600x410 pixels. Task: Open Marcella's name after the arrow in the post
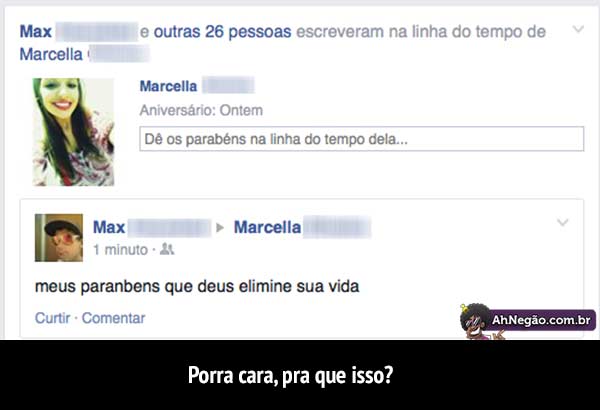tap(267, 227)
